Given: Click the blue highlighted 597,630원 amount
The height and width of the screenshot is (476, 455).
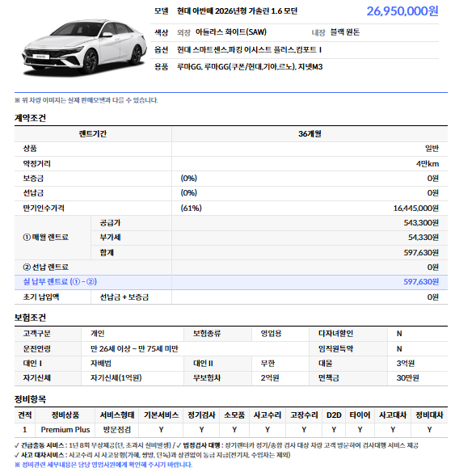Looking at the screenshot, I should click(x=421, y=282).
